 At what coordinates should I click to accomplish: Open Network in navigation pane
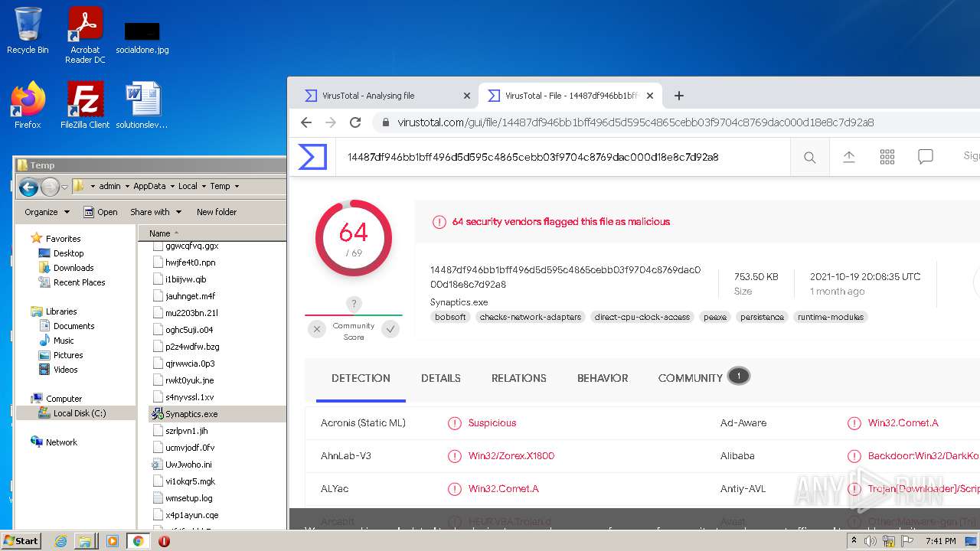pyautogui.click(x=61, y=442)
